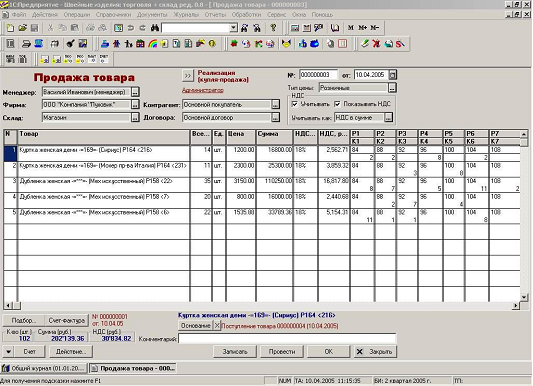Click the open book icon in toolbar
Viewport: 533px width, 386px height.
pos(335,28)
